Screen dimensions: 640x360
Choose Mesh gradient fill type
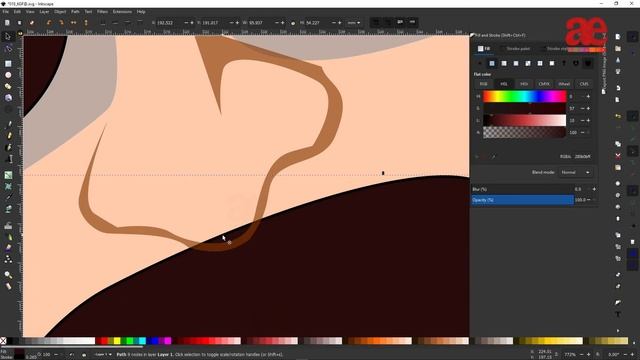point(528,63)
